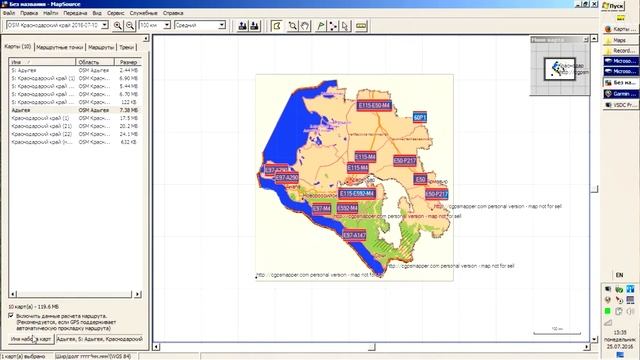Select the Distance/Bearing ruler tool
This screenshot has width=640, height=360.
(x=361, y=26)
